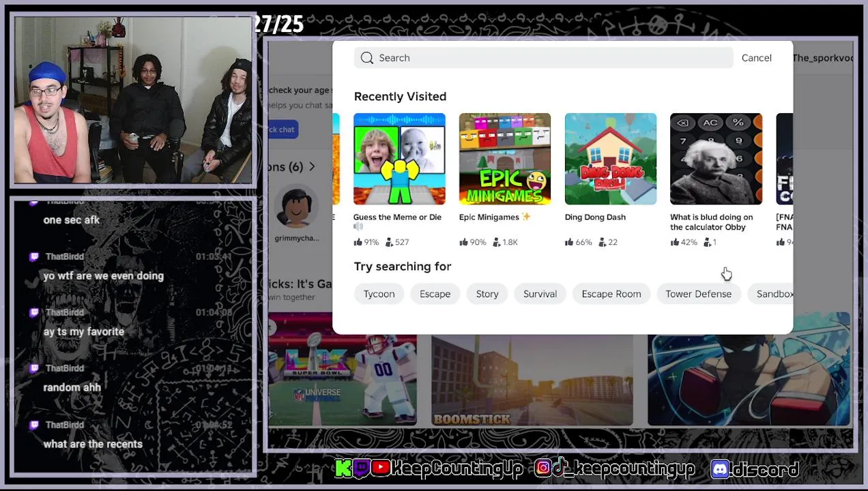Open Guess the Meme or Die thumbnail
The width and height of the screenshot is (868, 491).
click(x=399, y=159)
